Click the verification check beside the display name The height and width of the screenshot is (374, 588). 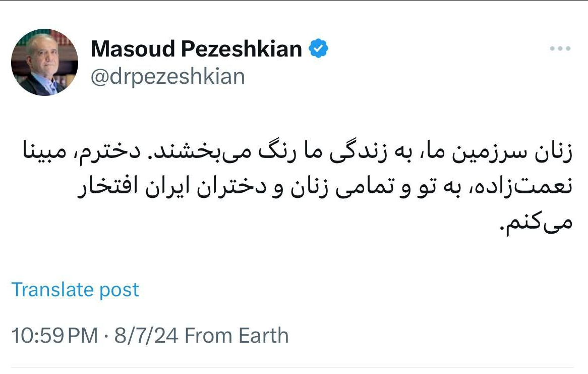(x=318, y=48)
